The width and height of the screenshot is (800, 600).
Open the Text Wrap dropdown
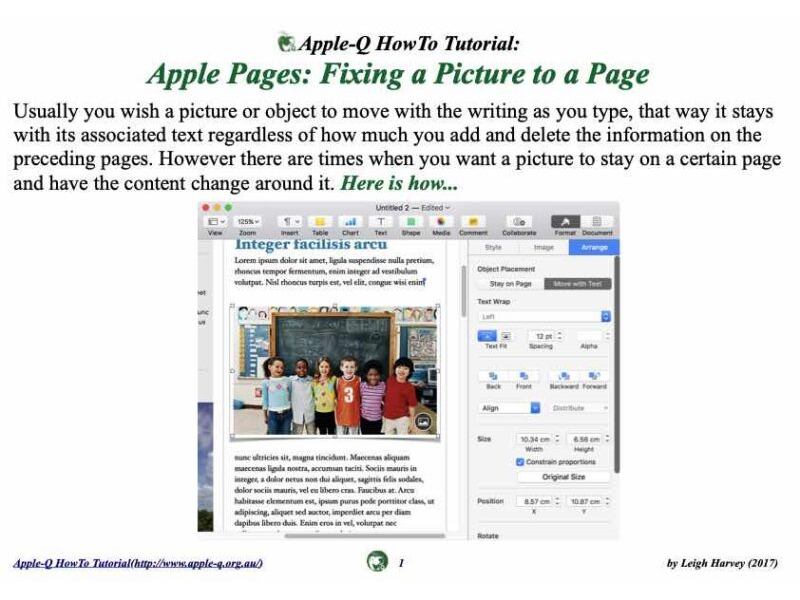click(544, 316)
